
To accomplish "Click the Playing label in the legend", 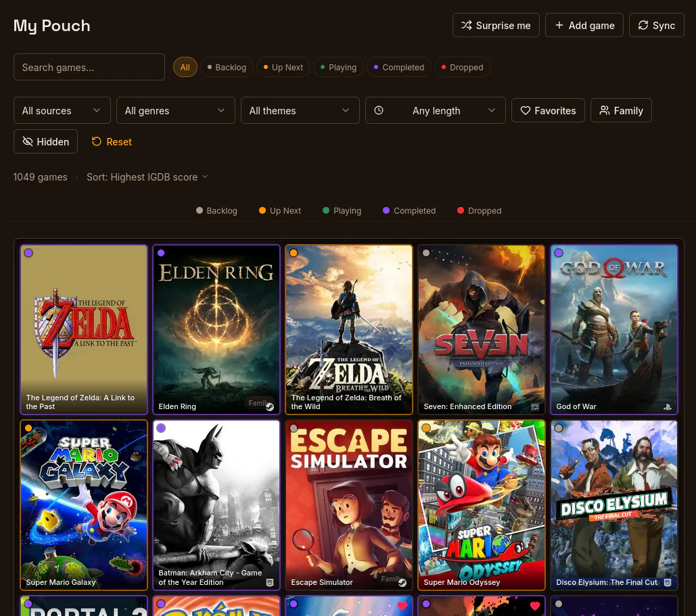I will point(347,210).
